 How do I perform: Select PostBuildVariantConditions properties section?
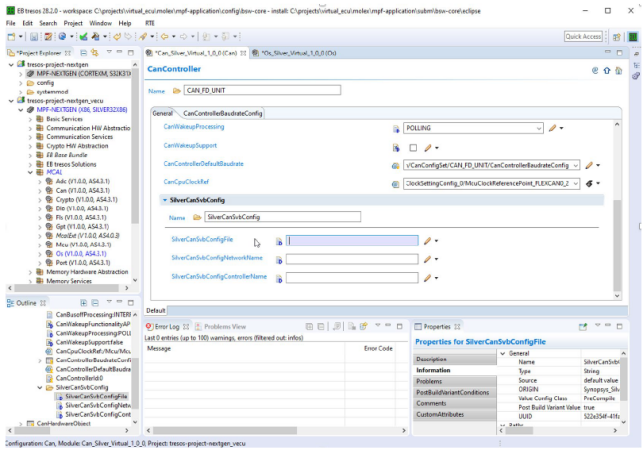pyautogui.click(x=454, y=393)
